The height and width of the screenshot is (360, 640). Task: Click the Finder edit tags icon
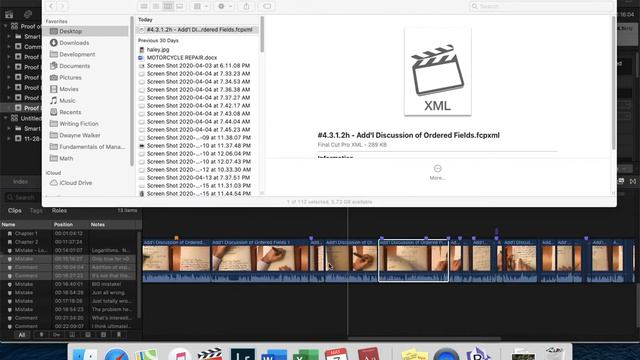coord(267,6)
